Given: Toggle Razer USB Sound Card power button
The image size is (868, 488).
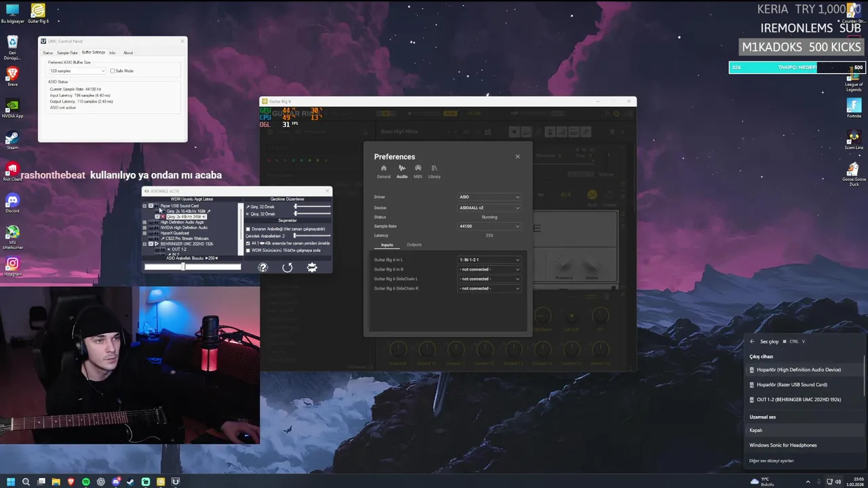Looking at the screenshot, I should [151, 206].
